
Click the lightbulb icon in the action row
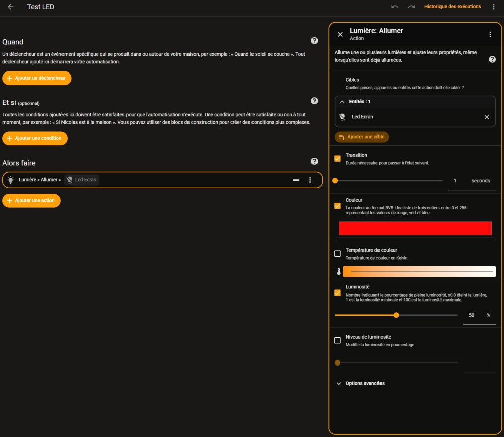(11, 180)
